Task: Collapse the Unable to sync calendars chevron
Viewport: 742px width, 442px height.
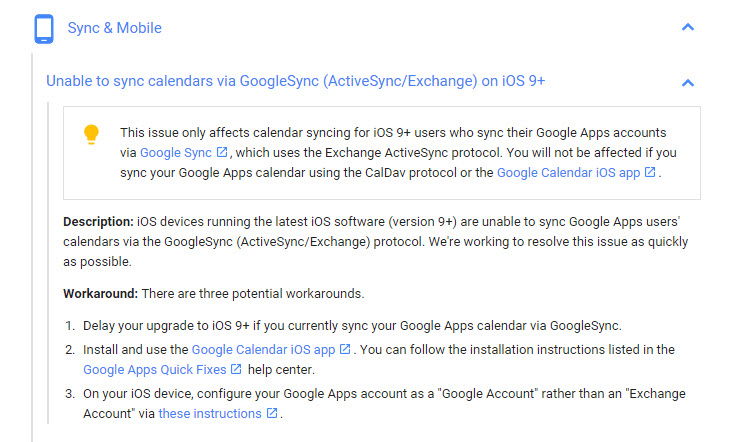Action: coord(687,82)
